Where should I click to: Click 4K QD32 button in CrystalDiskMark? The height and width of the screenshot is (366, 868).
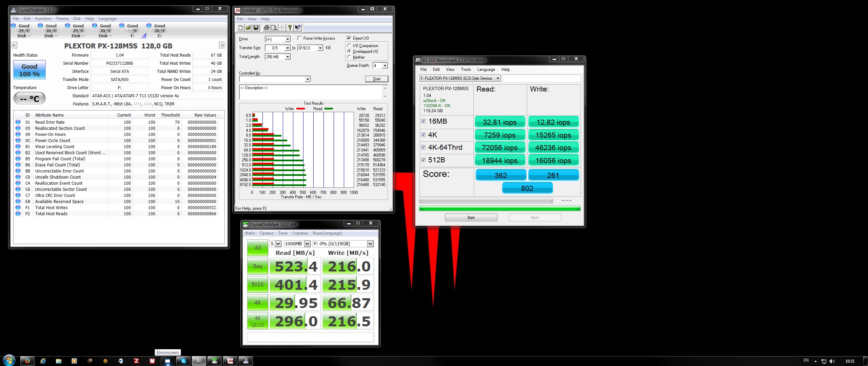click(x=258, y=321)
